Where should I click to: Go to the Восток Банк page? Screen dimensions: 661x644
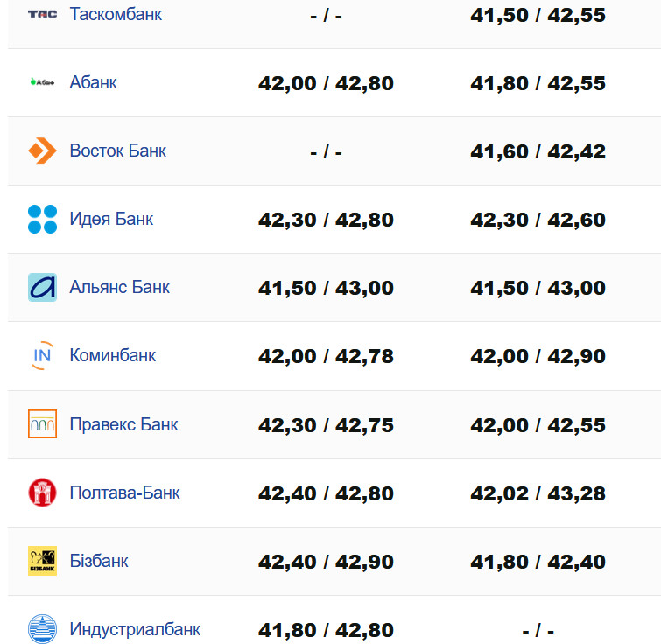tap(117, 150)
